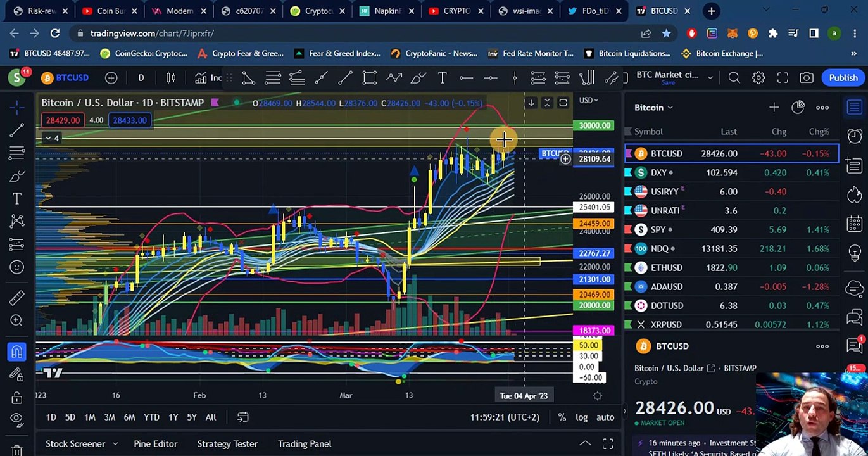Switch chart to fullscreen mode
The width and height of the screenshot is (868, 456).
(x=783, y=78)
